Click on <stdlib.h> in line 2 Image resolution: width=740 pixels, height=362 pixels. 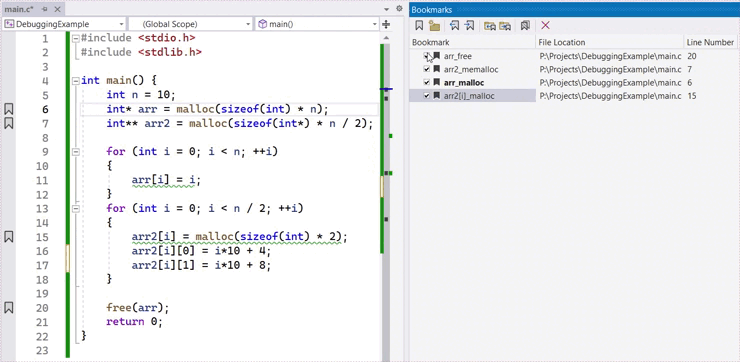coord(170,52)
